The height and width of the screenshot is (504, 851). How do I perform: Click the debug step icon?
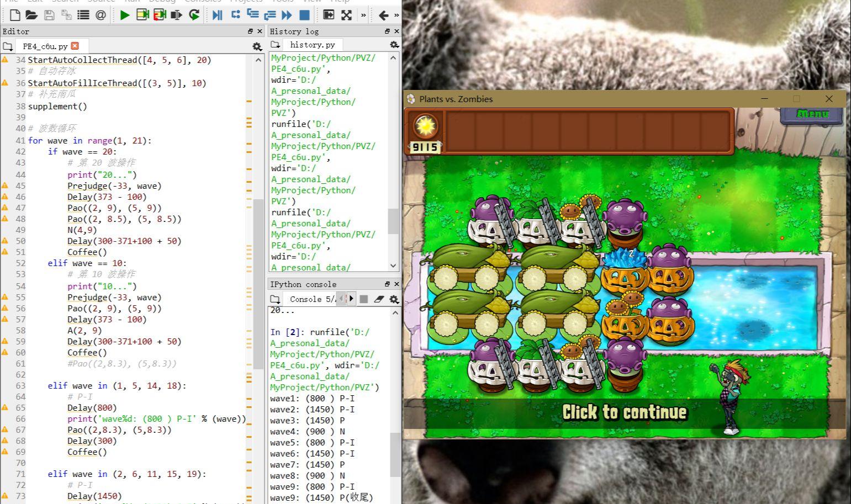click(x=235, y=15)
